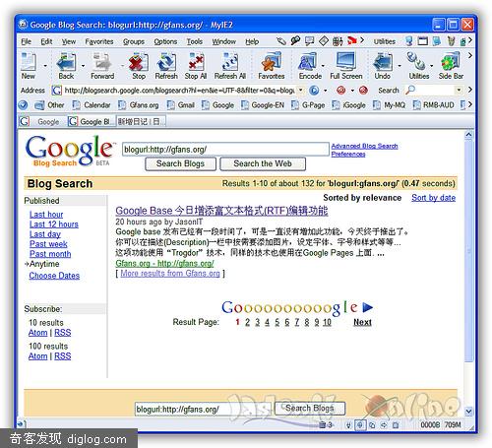
Task: Open the Window menu
Action: [x=223, y=41]
